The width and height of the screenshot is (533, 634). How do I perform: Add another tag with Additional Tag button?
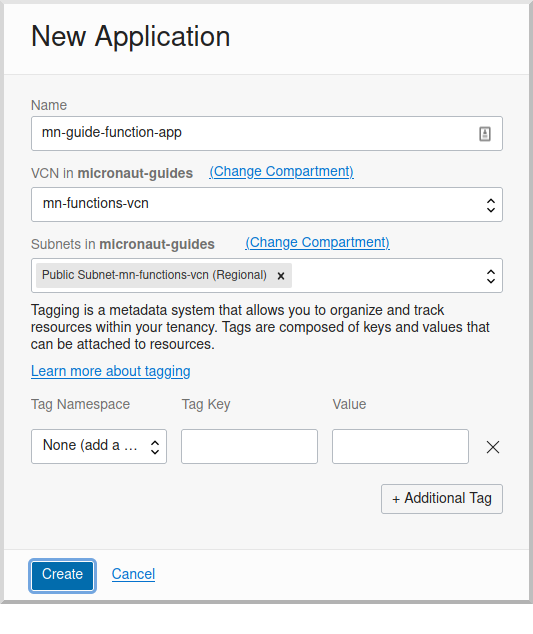(442, 499)
